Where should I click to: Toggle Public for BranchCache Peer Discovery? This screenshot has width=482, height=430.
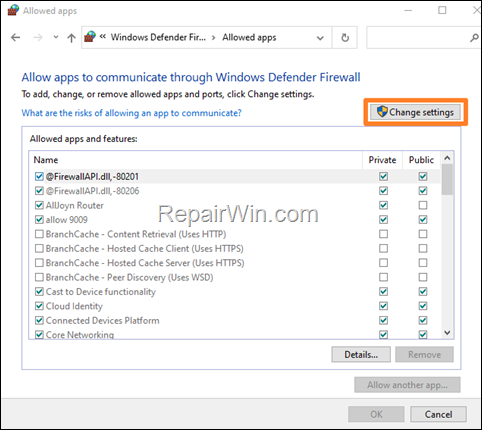[x=423, y=277]
